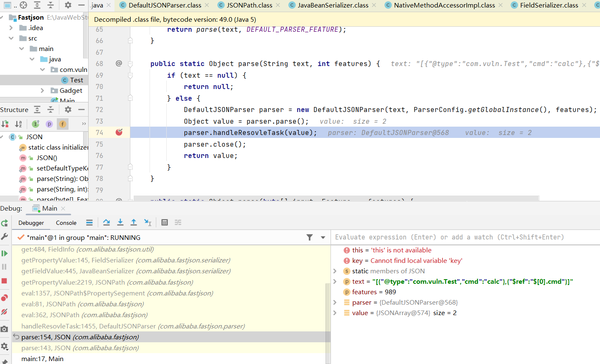Image resolution: width=600 pixels, height=364 pixels.
Task: Open DefaultJSONParser.class editor tab
Action: click(165, 5)
